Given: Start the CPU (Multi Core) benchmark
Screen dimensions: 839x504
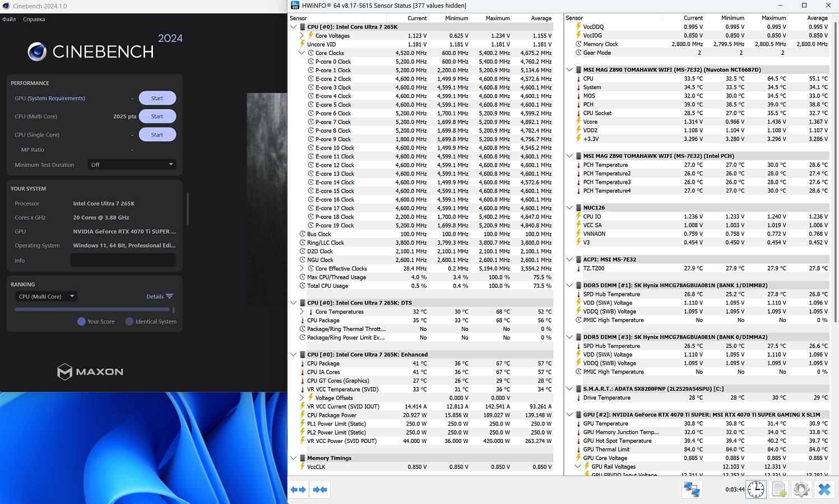Looking at the screenshot, I should point(157,116).
